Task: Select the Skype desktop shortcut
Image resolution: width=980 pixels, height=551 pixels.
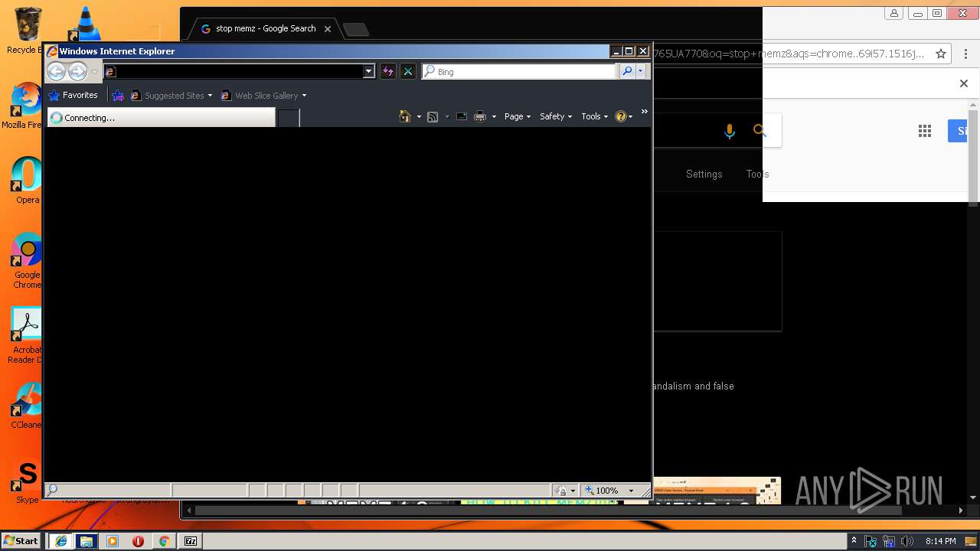Action: pyautogui.click(x=27, y=482)
